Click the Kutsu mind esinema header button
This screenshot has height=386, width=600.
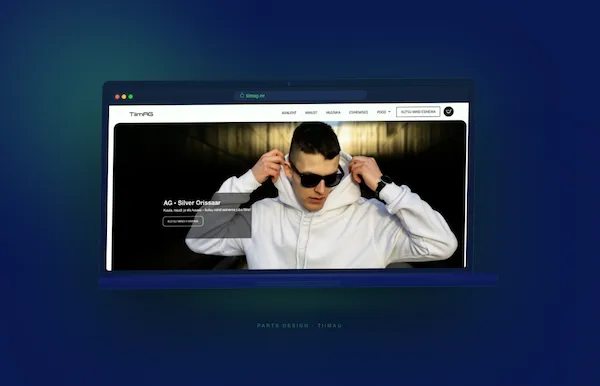(x=418, y=112)
